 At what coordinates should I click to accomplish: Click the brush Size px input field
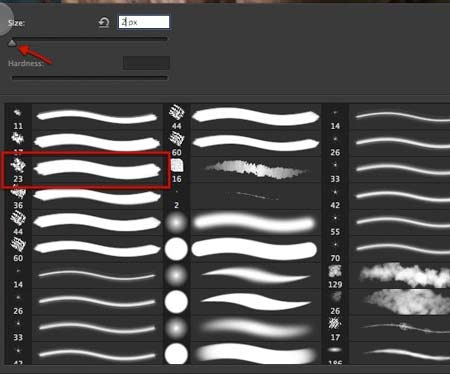pos(144,22)
